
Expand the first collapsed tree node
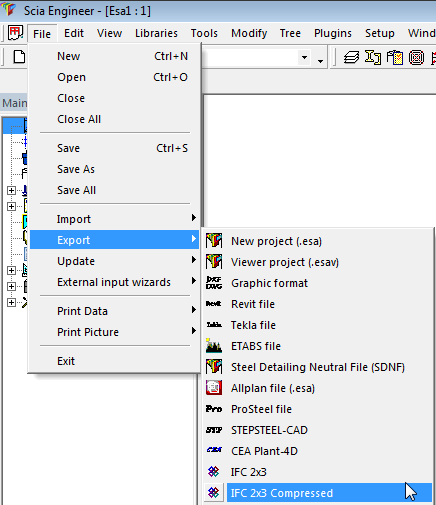click(11, 190)
